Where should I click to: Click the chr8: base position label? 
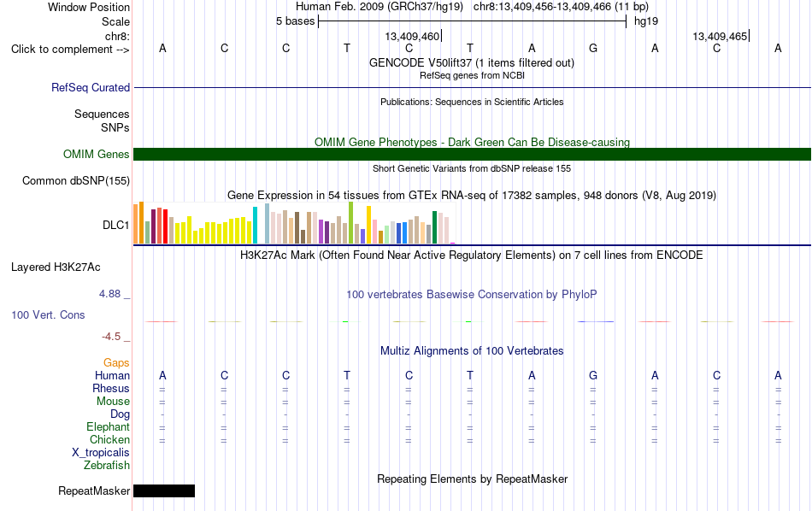click(117, 36)
